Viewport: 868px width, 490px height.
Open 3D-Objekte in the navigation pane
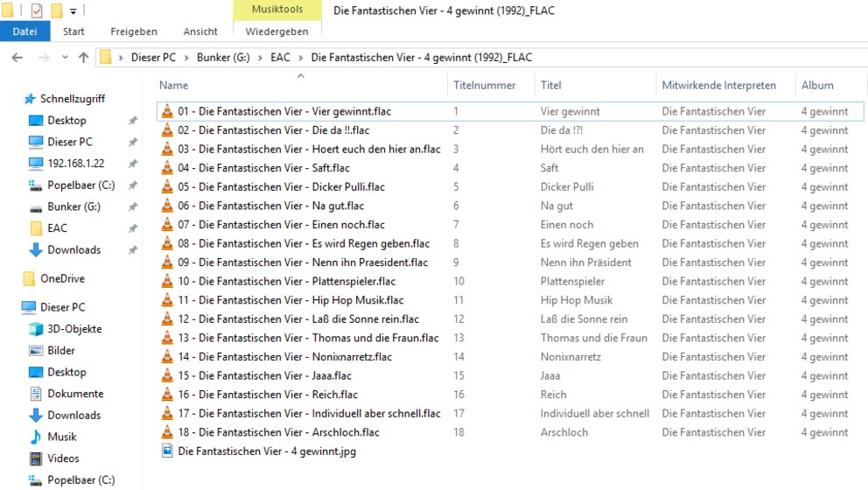(74, 329)
